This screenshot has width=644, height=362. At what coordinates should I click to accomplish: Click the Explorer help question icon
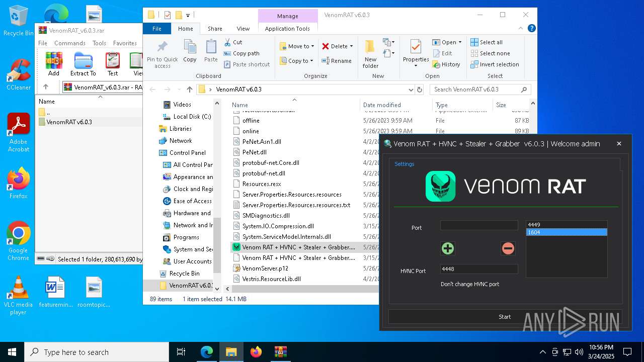(x=532, y=29)
